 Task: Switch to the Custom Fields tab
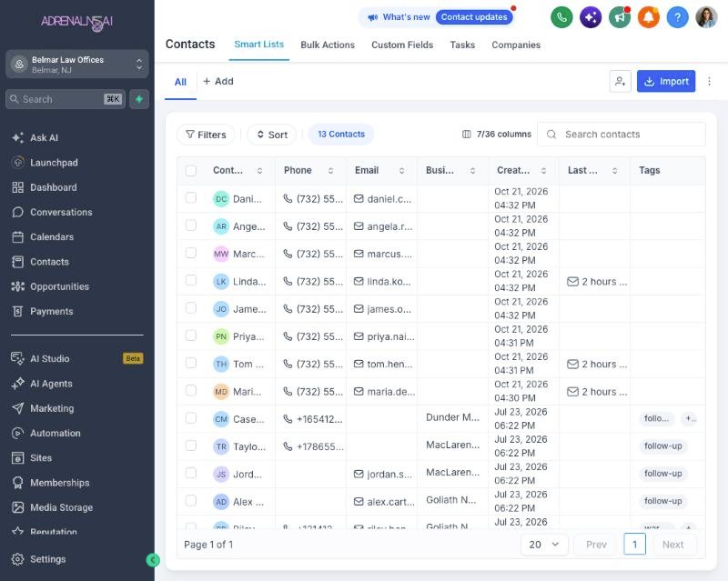(x=402, y=45)
